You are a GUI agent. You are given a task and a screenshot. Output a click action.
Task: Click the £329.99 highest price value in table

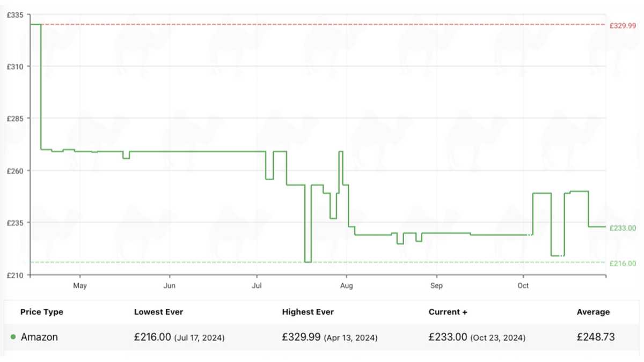[301, 337]
